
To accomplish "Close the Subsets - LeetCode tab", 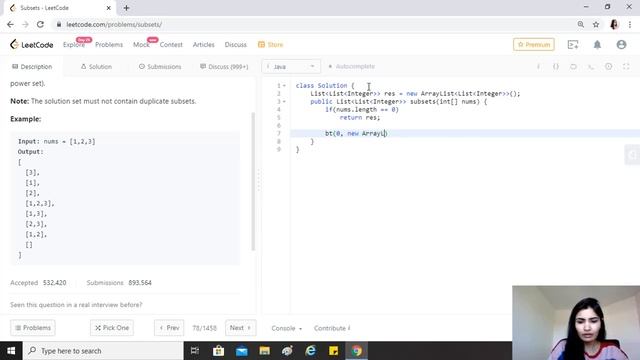I will click(x=109, y=8).
